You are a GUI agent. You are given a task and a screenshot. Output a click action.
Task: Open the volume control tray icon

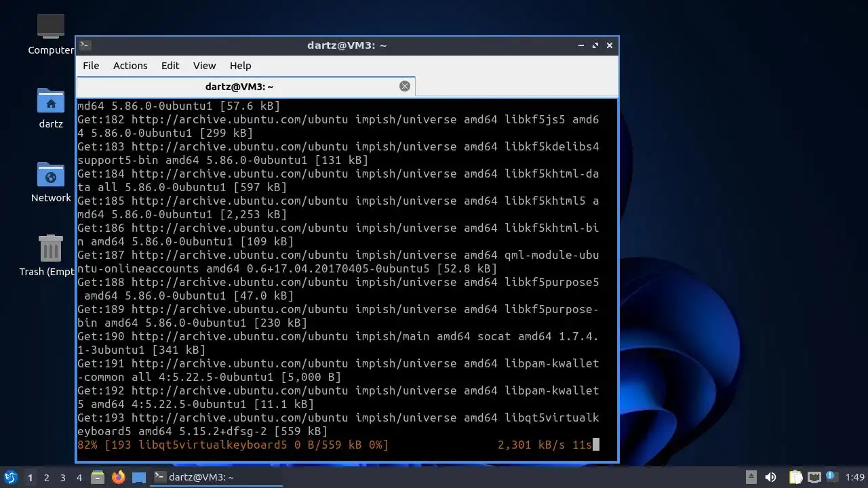(770, 477)
